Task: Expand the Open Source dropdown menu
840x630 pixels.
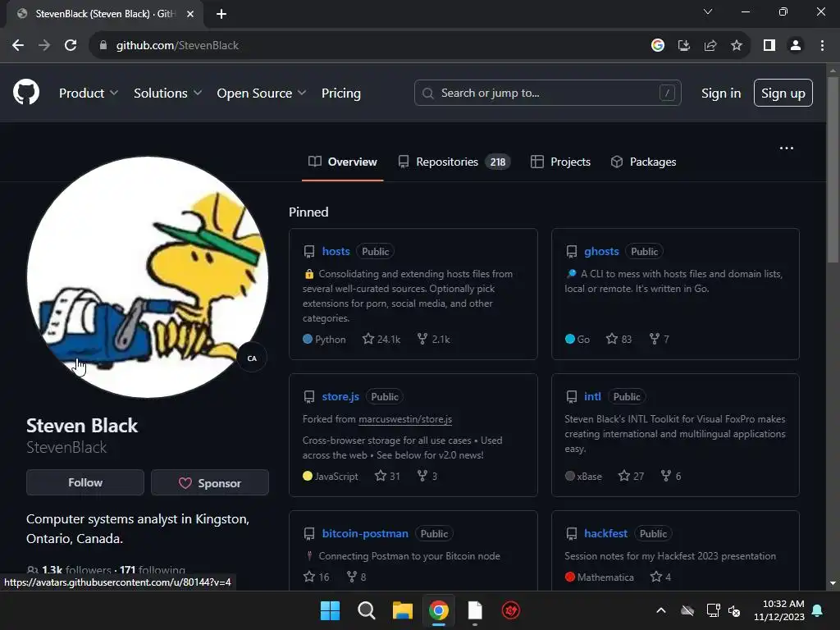Action: coord(262,94)
